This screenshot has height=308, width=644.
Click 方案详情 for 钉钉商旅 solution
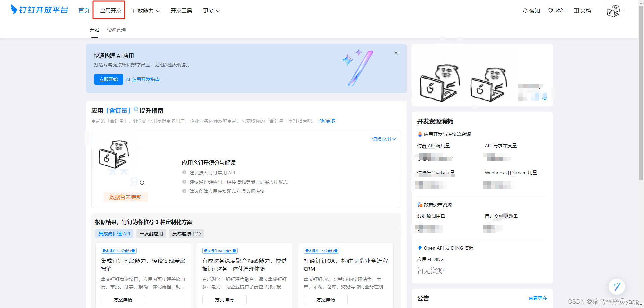pos(123,300)
